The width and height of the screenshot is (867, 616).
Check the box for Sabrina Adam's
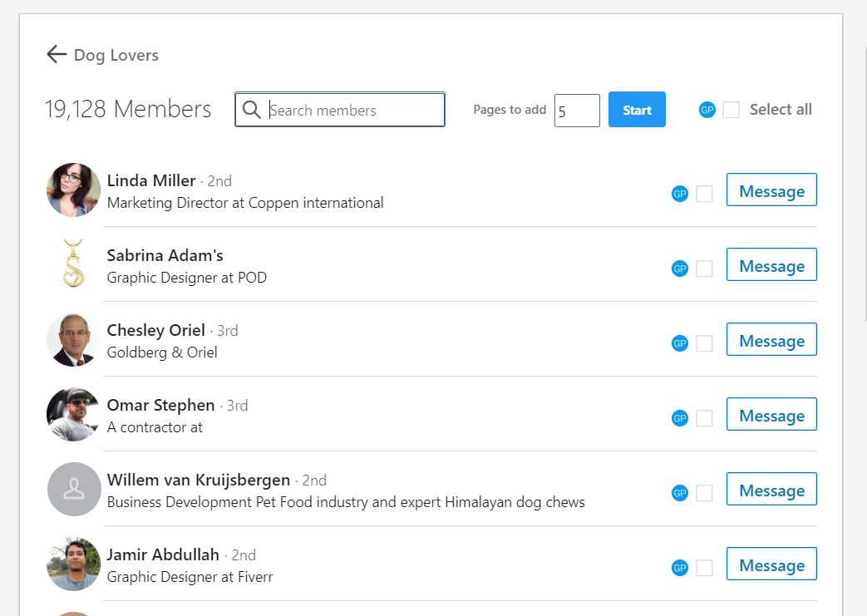704,269
